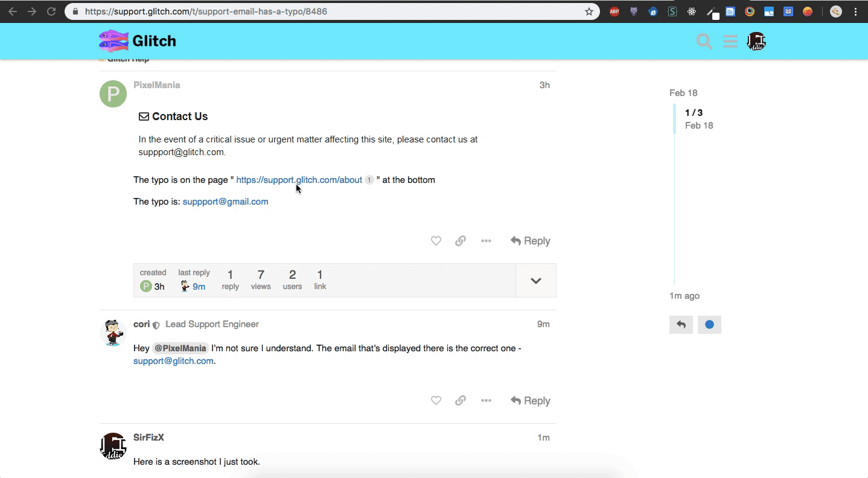The image size is (868, 478).
Task: Open the forum search magnifier
Action: coord(704,41)
